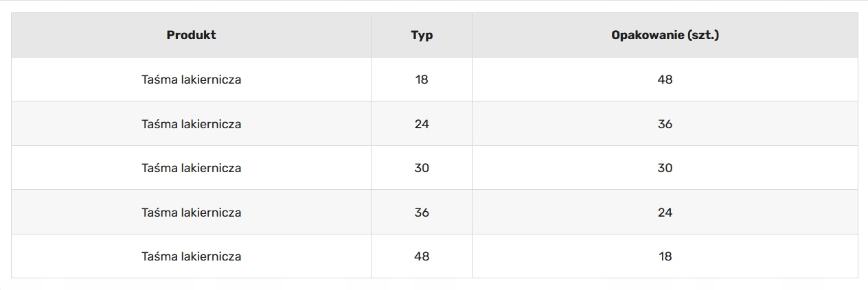This screenshot has width=868, height=290.
Task: Click the value 48 in the Typ column
Action: point(422,256)
